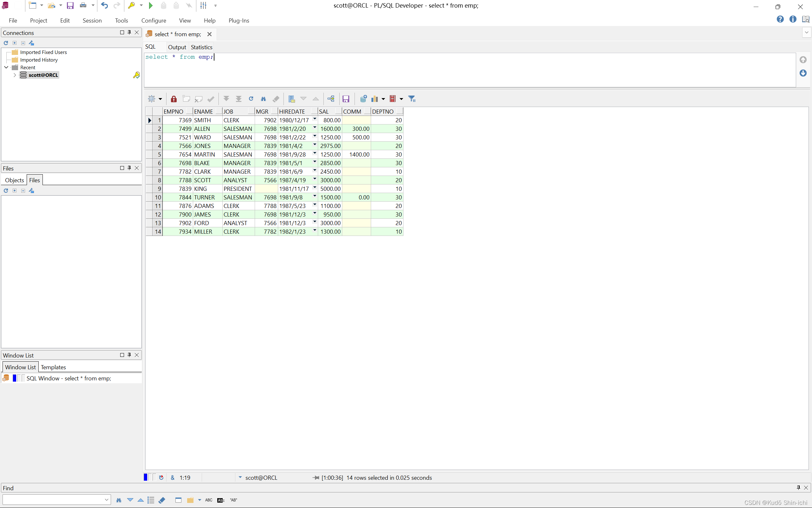This screenshot has height=508, width=812.
Task: Open the Plug-Ins menu
Action: (x=239, y=21)
